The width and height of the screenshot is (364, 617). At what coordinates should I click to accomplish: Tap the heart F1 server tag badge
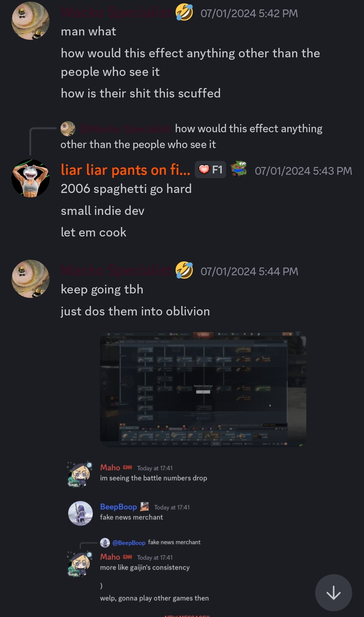210,169
